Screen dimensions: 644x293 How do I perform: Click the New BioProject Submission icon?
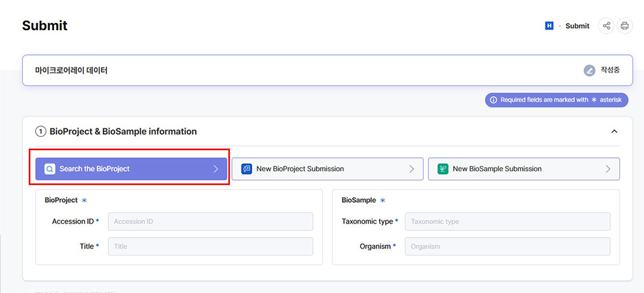click(246, 169)
